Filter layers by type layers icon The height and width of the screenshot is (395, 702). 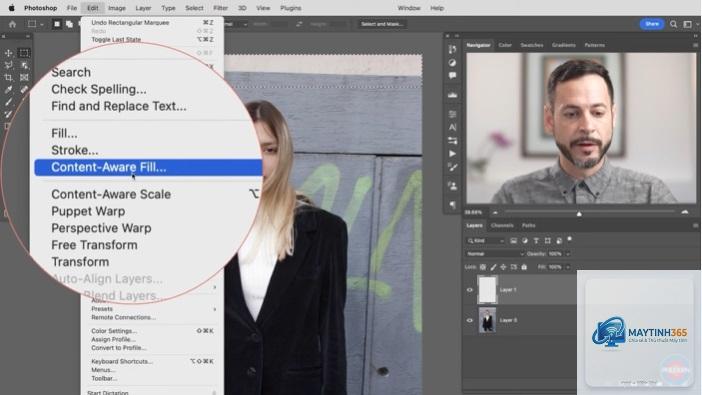pyautogui.click(x=536, y=241)
